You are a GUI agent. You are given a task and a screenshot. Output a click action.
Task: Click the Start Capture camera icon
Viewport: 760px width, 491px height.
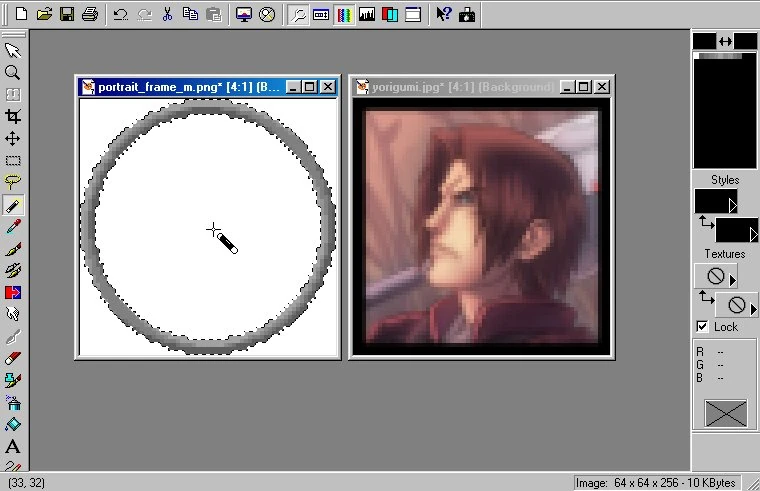pos(467,14)
